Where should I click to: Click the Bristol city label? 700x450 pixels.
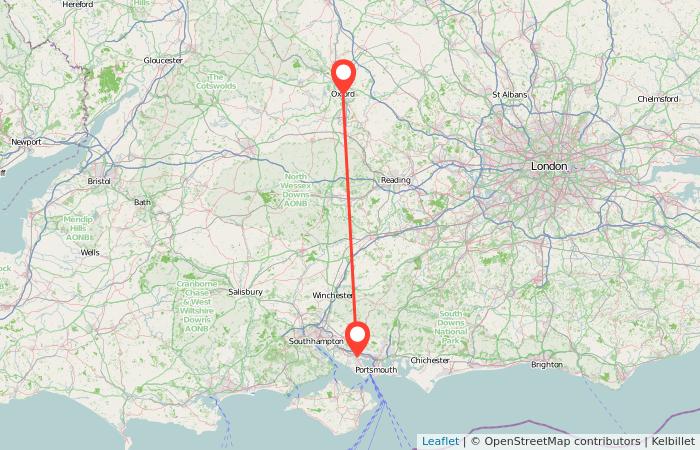[99, 181]
